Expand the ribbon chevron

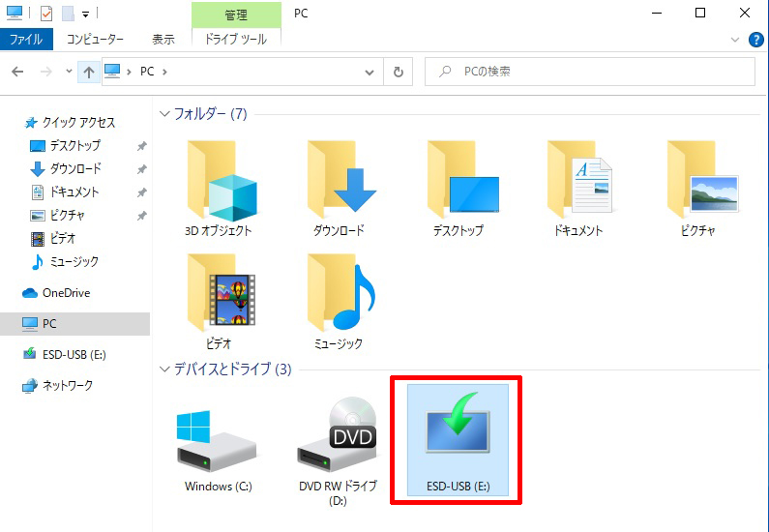pyautogui.click(x=735, y=40)
